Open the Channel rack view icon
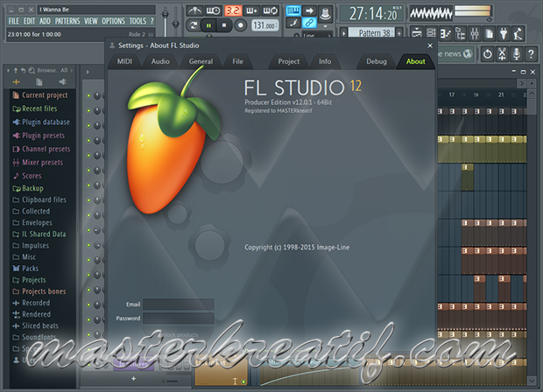Viewport: 543px width, 392px height. 432,33
